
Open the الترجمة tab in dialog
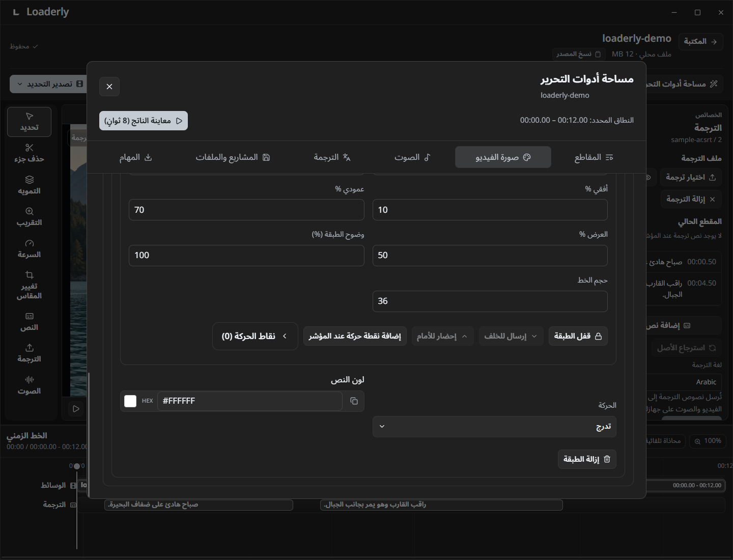tap(332, 157)
